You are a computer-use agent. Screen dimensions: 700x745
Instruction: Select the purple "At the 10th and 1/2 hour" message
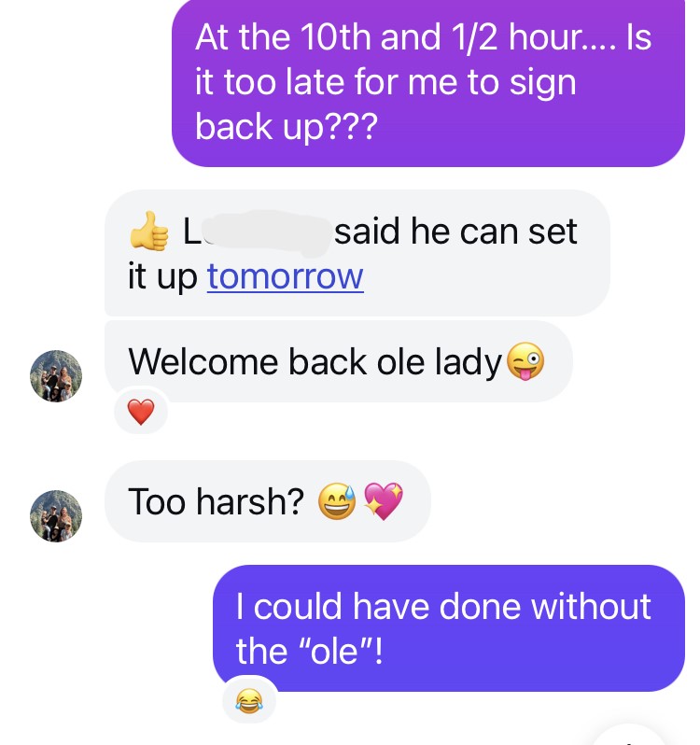pyautogui.click(x=428, y=82)
